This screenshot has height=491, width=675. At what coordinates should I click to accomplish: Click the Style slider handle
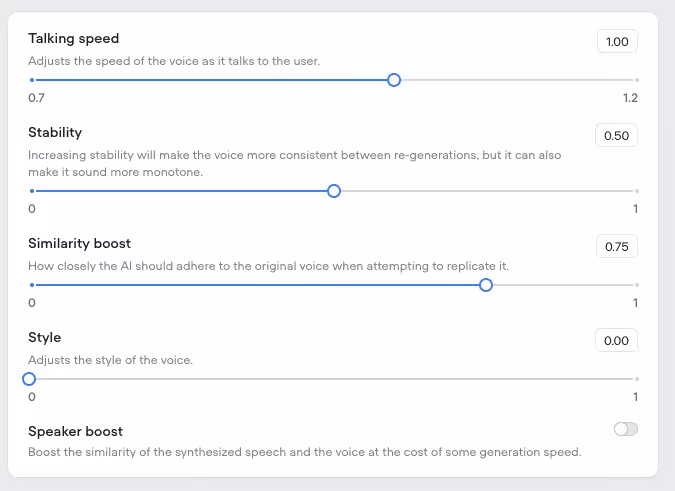point(29,379)
